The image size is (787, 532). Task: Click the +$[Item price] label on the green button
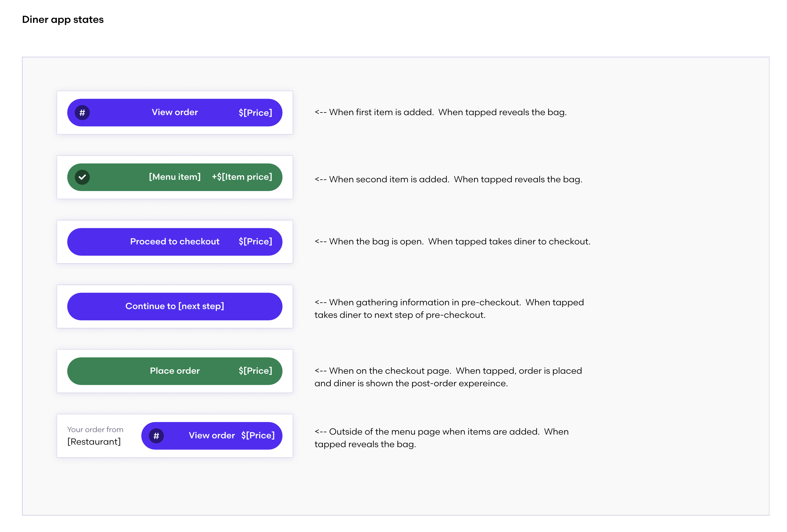click(x=242, y=177)
